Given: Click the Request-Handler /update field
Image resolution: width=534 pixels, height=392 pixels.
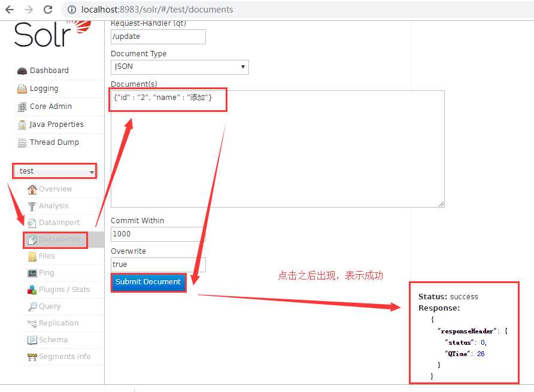Looking at the screenshot, I should tap(158, 37).
